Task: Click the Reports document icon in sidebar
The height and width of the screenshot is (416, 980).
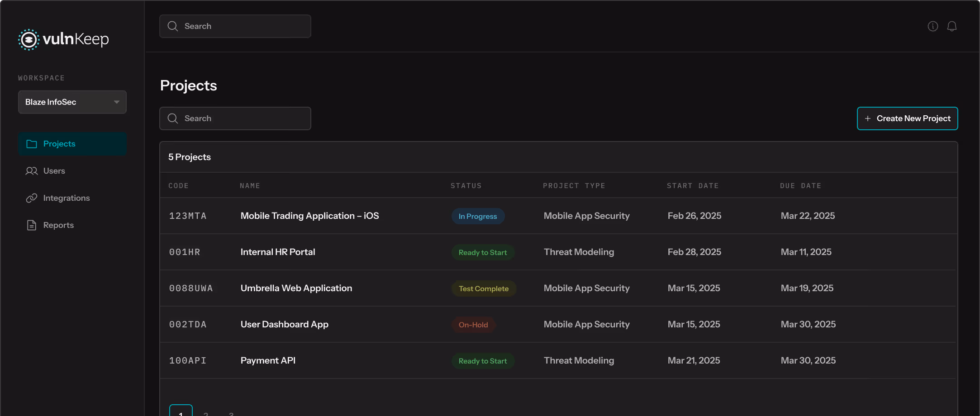Action: [x=32, y=225]
